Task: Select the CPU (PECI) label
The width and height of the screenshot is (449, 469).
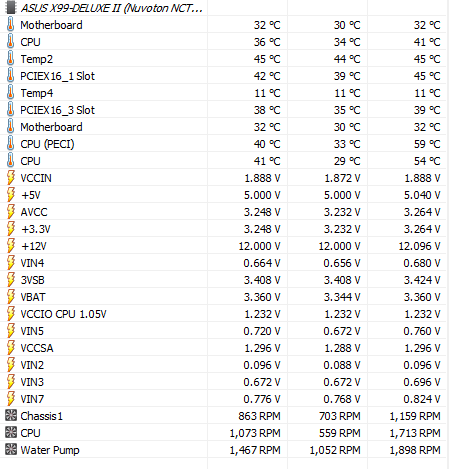Action: click(47, 144)
